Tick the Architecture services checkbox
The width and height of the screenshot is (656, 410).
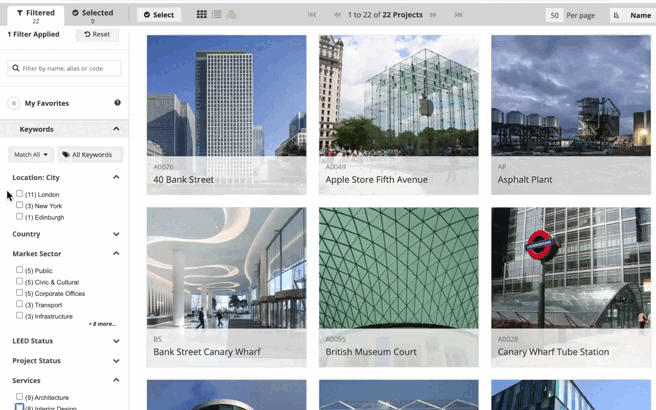coord(19,396)
